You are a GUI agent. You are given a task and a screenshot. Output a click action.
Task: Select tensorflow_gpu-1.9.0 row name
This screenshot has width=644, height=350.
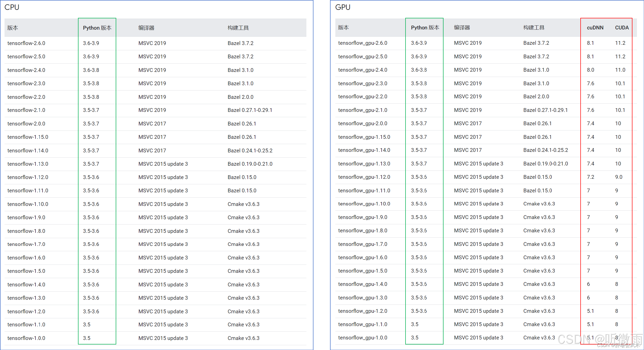click(363, 217)
